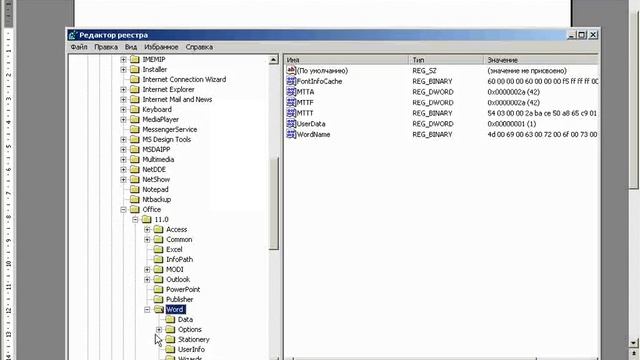Select the WordName value name
This screenshot has height=360, width=640.
(313, 134)
